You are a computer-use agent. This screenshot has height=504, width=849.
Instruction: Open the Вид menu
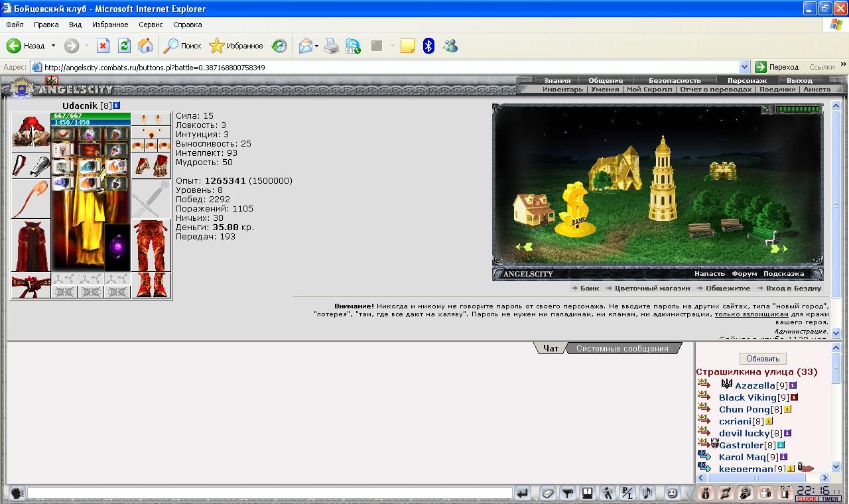(75, 25)
